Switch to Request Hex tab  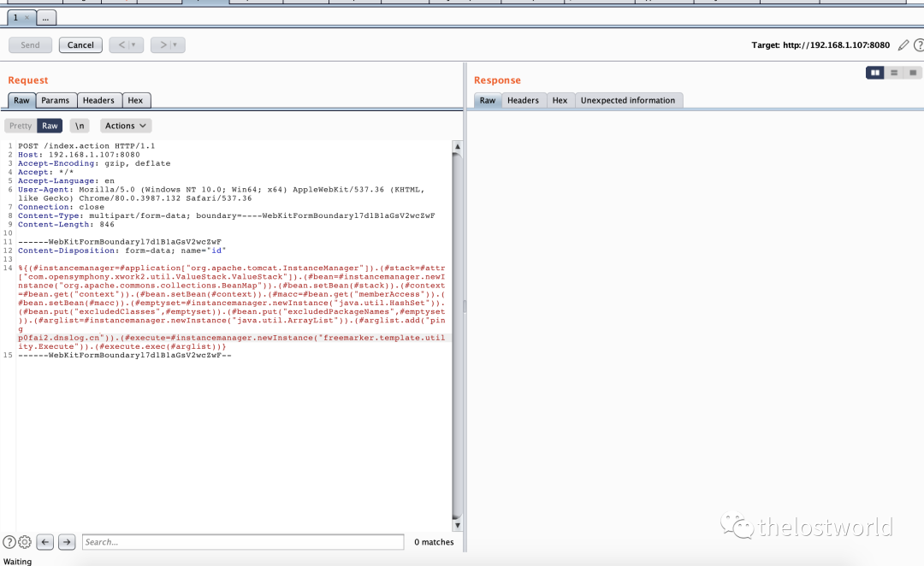coord(135,100)
